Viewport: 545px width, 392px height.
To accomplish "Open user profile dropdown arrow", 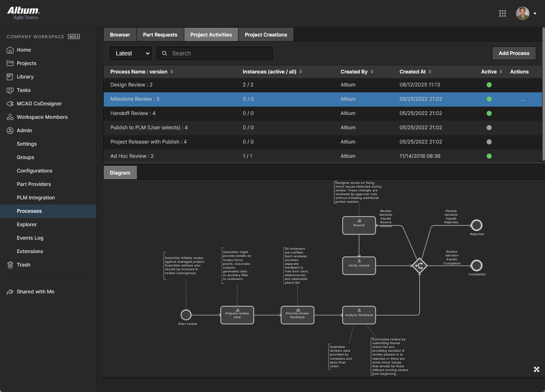I will (535, 13).
